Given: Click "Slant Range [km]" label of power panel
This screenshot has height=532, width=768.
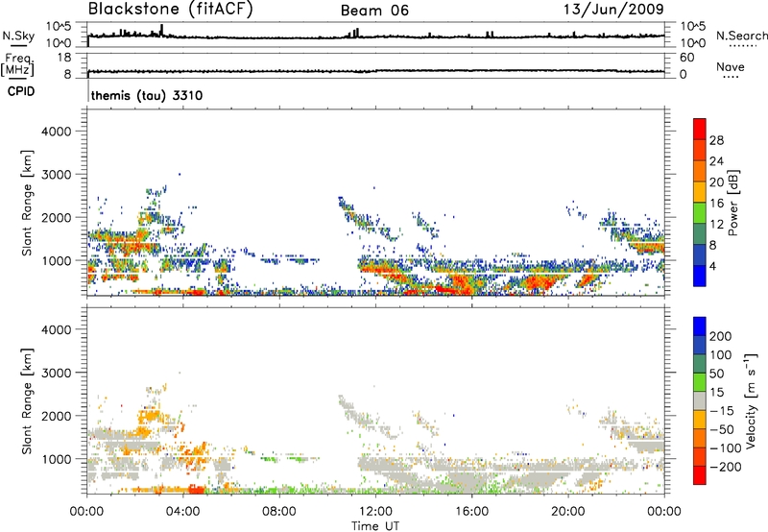Looking at the screenshot, I should (27, 203).
